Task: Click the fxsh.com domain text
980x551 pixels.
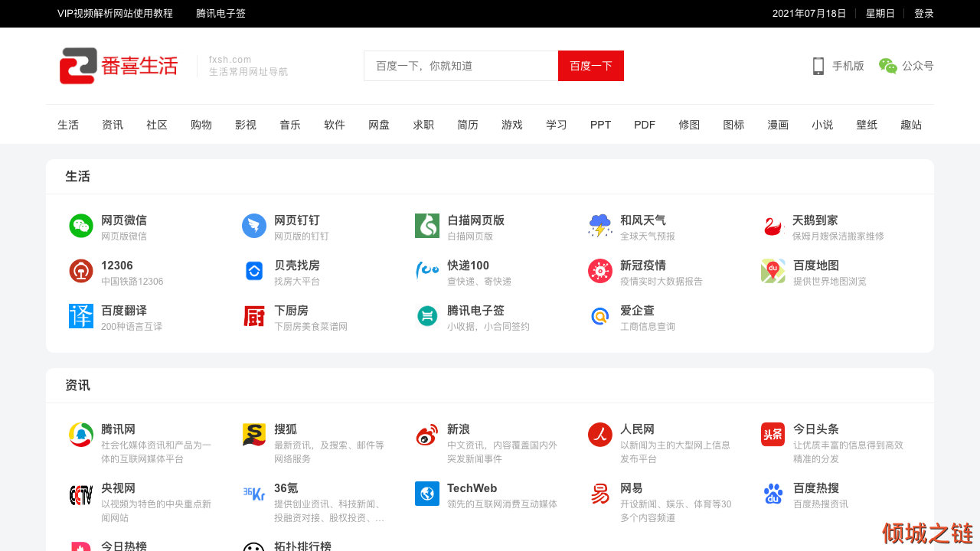Action: [x=230, y=60]
